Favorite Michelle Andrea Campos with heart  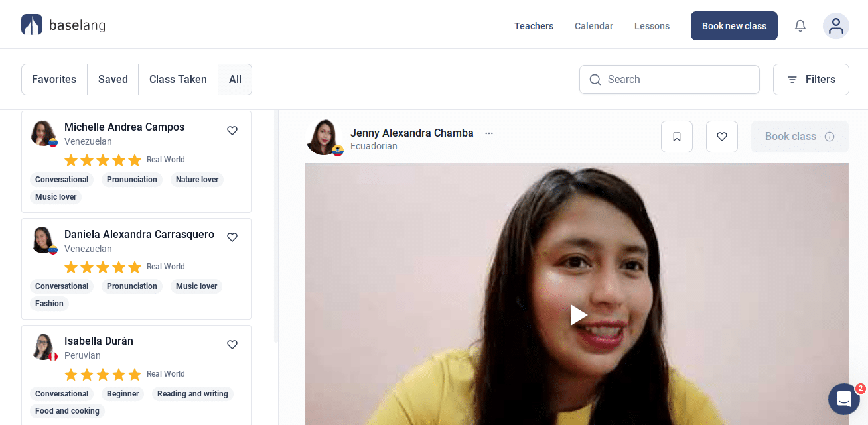coord(232,131)
